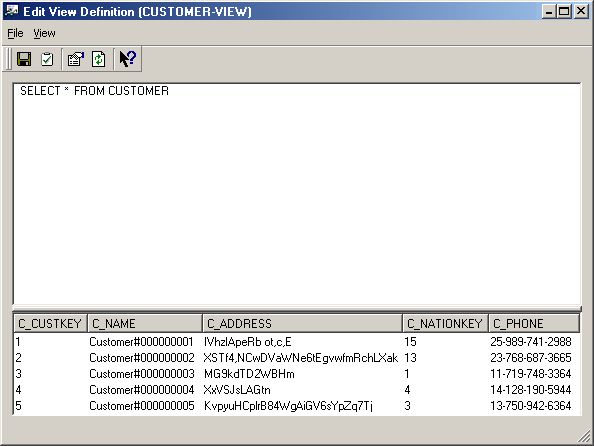This screenshot has height=446, width=594.
Task: Click the Save floppy disk icon
Action: click(x=24, y=59)
